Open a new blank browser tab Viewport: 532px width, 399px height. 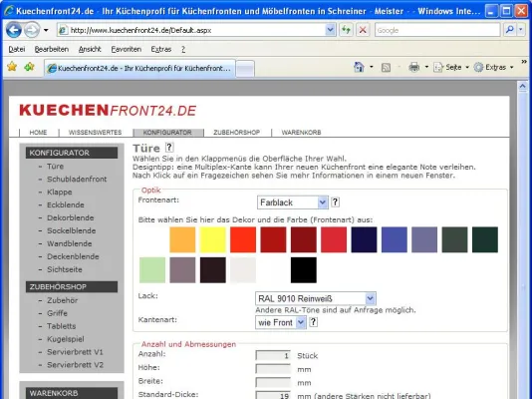[245, 69]
